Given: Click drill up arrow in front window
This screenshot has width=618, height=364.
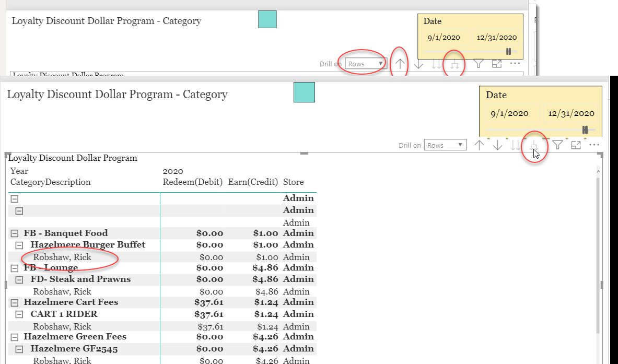Looking at the screenshot, I should point(479,145).
